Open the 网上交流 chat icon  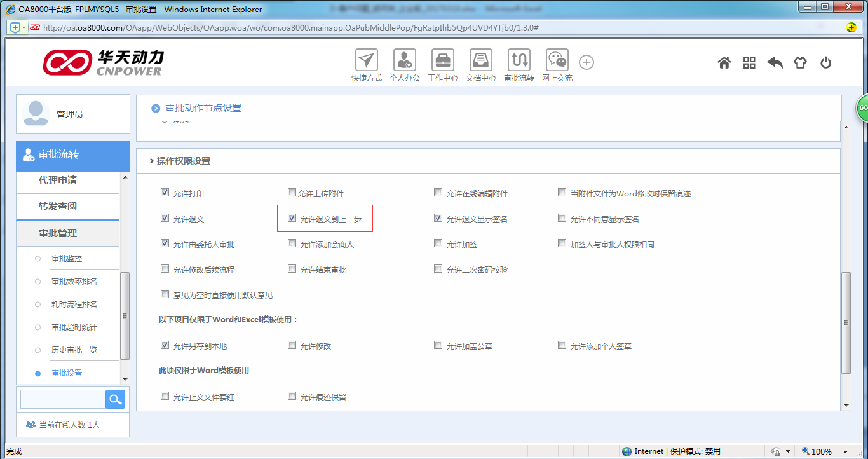click(557, 60)
